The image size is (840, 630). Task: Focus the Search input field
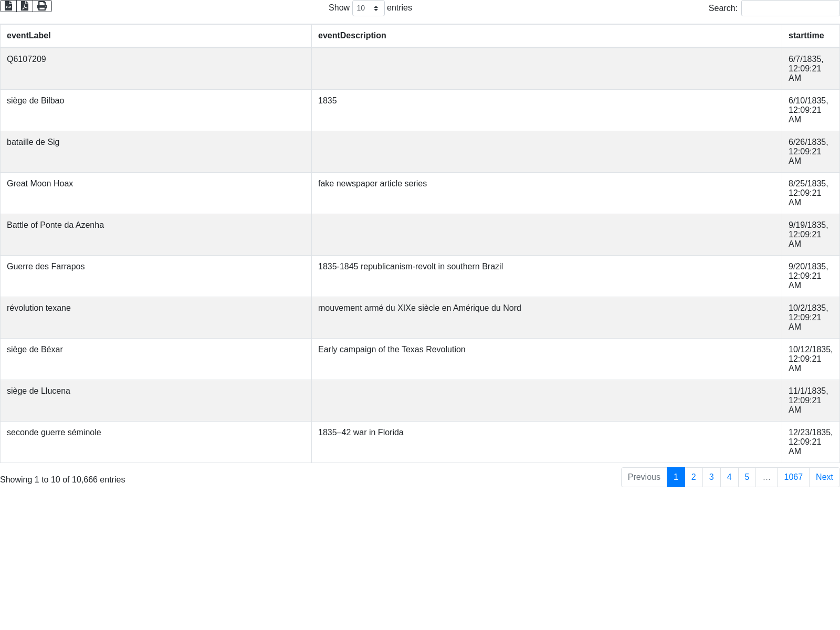click(790, 8)
